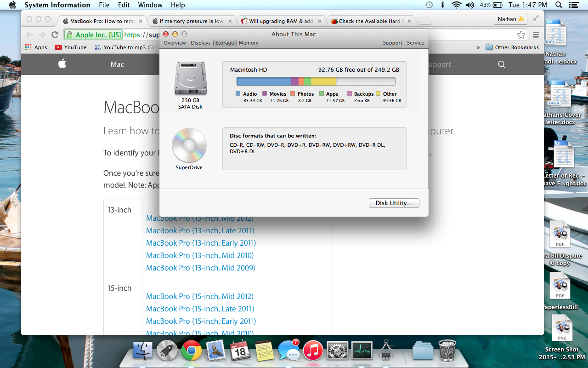This screenshot has height=368, width=588.
Task: Open Finder from the Dock
Action: click(x=143, y=351)
